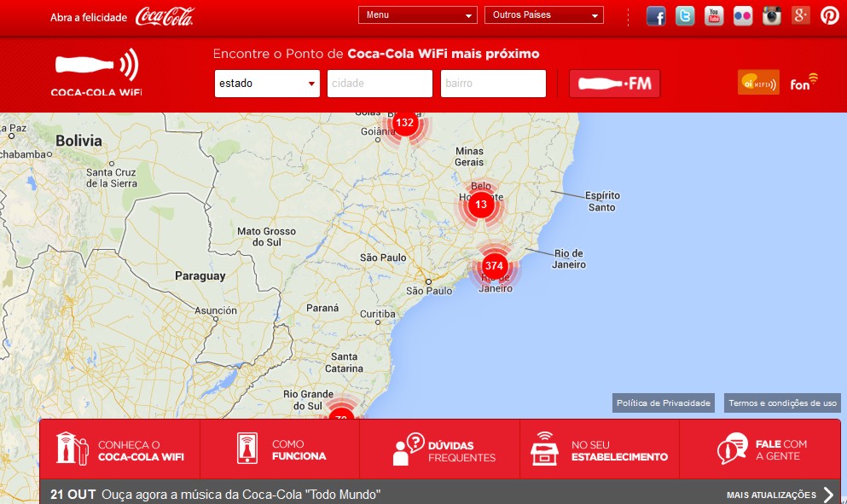This screenshot has height=504, width=847.
Task: Click the 13 cluster near Belo Horizonte
Action: click(x=481, y=205)
